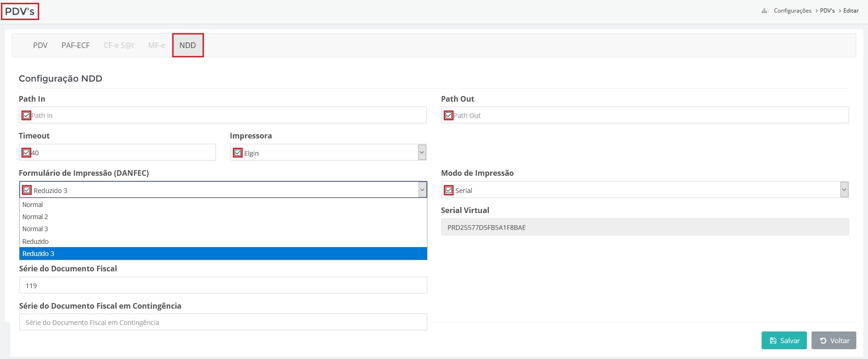Click the Configuração NDD section heading

[x=60, y=78]
